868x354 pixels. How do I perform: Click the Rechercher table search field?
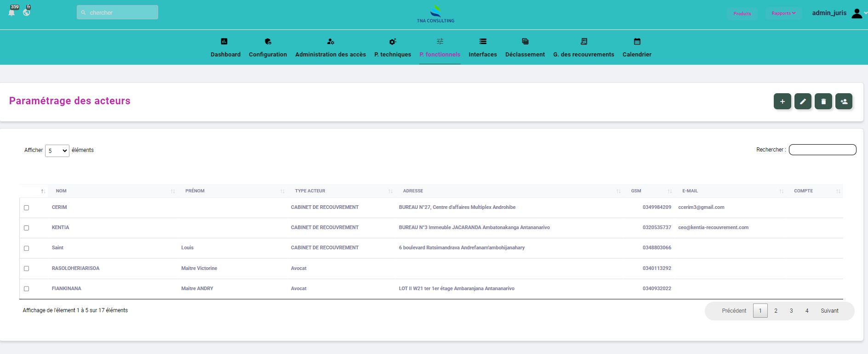tap(822, 150)
